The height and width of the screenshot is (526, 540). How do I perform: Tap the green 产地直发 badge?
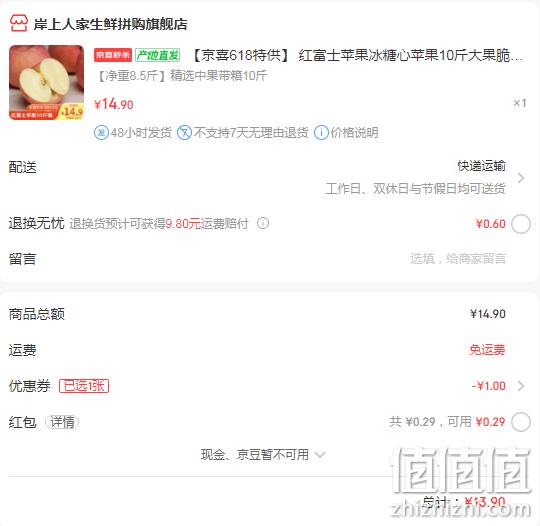[158, 55]
